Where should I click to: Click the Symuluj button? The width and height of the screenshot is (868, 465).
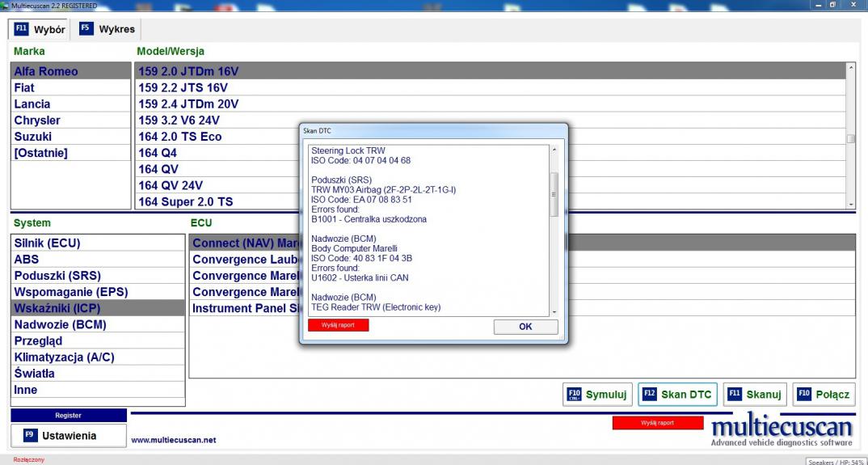click(x=597, y=395)
